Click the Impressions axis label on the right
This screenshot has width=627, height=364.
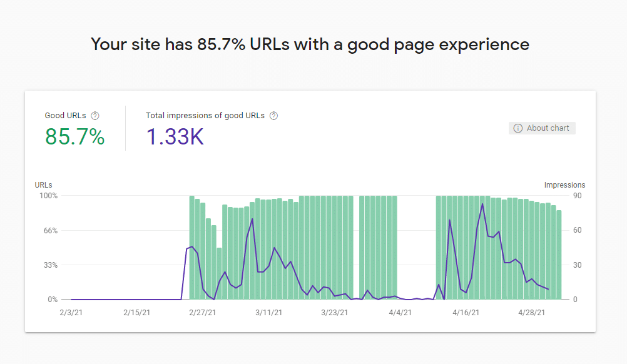pyautogui.click(x=564, y=185)
